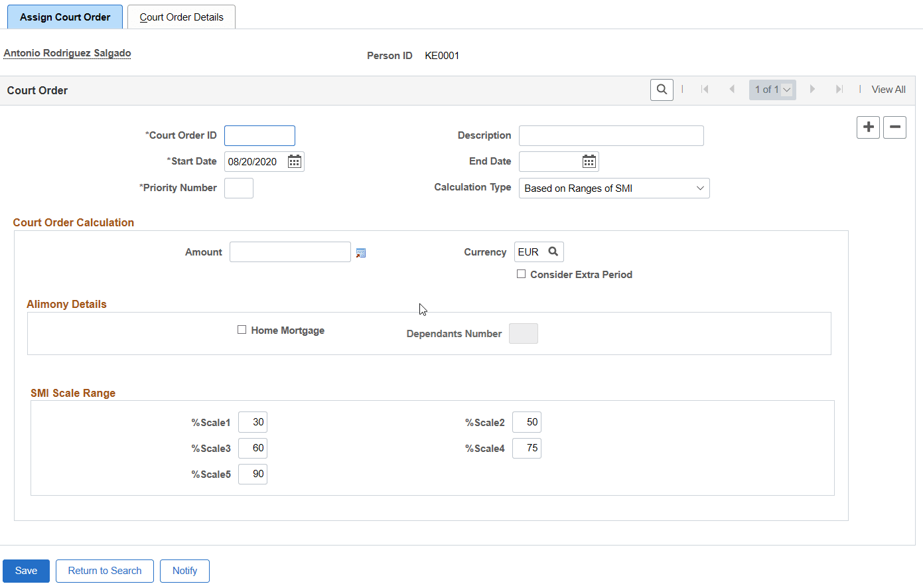Click the Notify button
This screenshot has height=588, width=923.
(x=184, y=570)
